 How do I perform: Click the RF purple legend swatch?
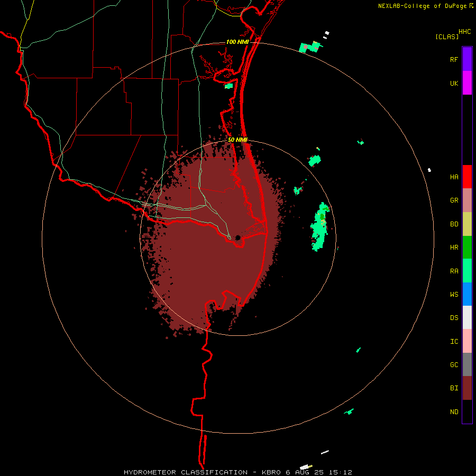click(x=467, y=59)
